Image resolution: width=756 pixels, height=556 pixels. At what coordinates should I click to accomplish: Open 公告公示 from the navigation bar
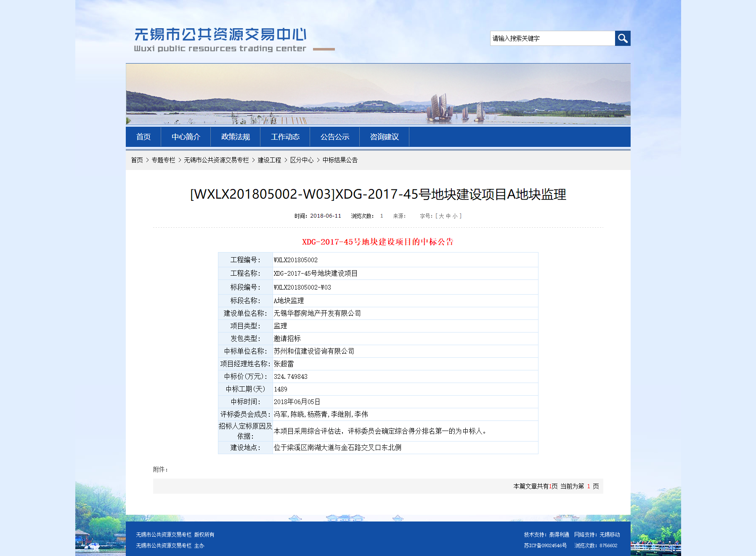[334, 137]
